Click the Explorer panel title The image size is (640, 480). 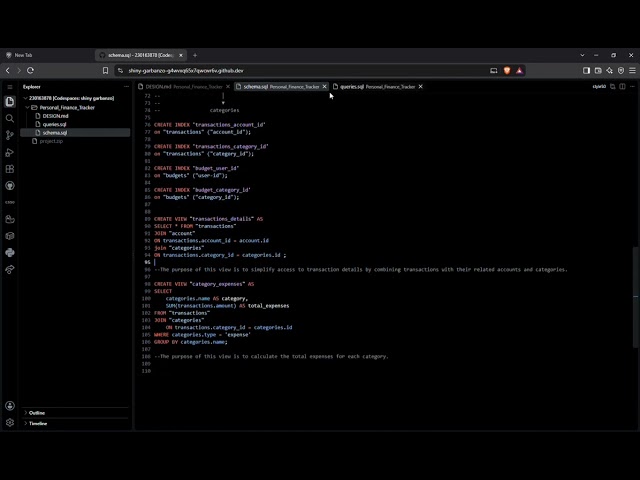pyautogui.click(x=32, y=87)
